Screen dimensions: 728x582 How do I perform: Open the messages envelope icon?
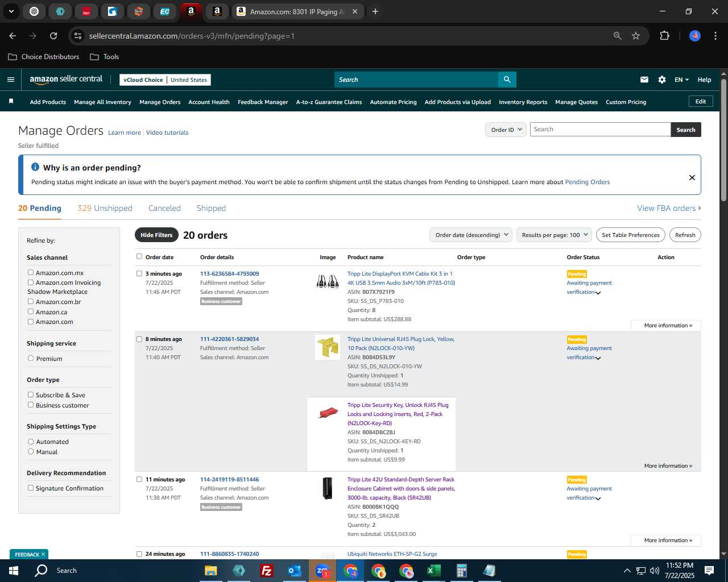[x=644, y=80]
